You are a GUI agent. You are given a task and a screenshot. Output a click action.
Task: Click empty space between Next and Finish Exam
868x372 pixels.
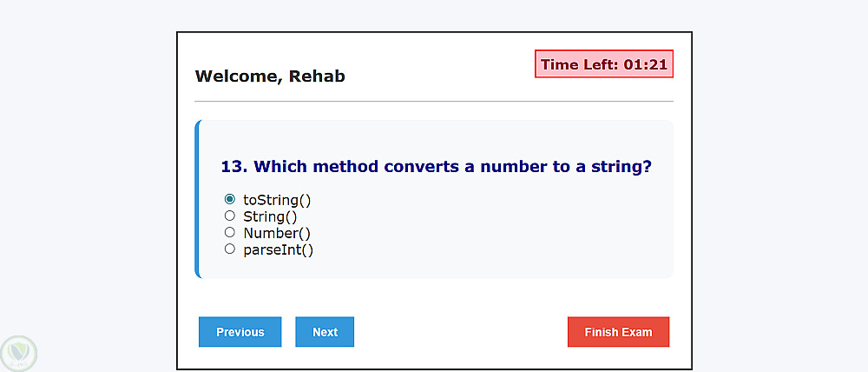460,332
